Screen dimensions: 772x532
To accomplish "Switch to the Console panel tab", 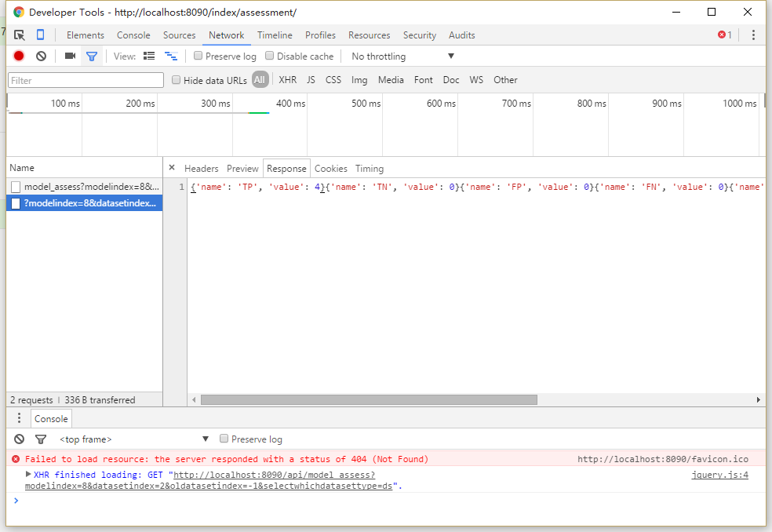I will tap(133, 35).
